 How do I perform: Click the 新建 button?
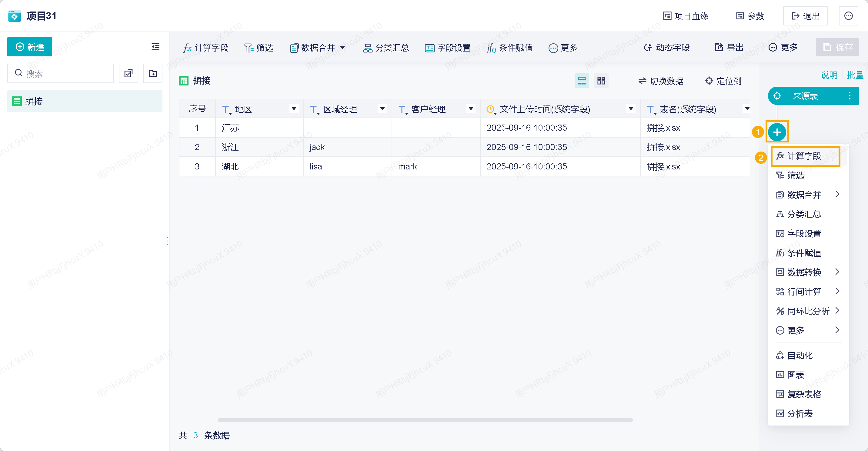30,47
